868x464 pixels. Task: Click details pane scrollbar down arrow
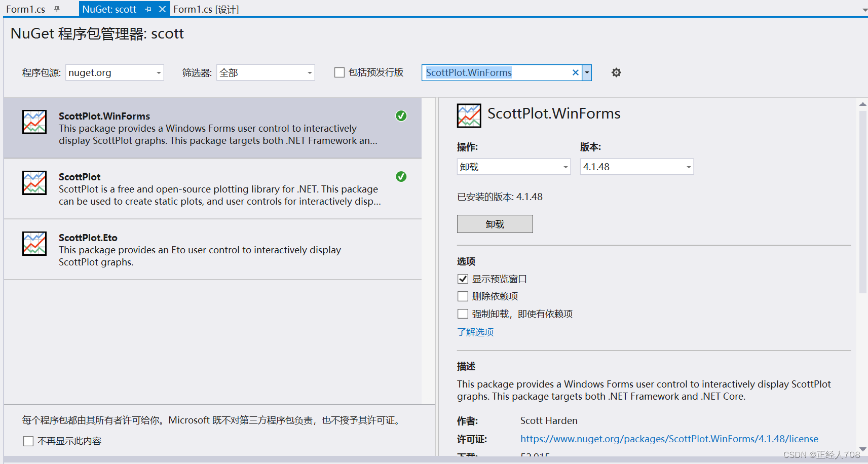pos(863,449)
